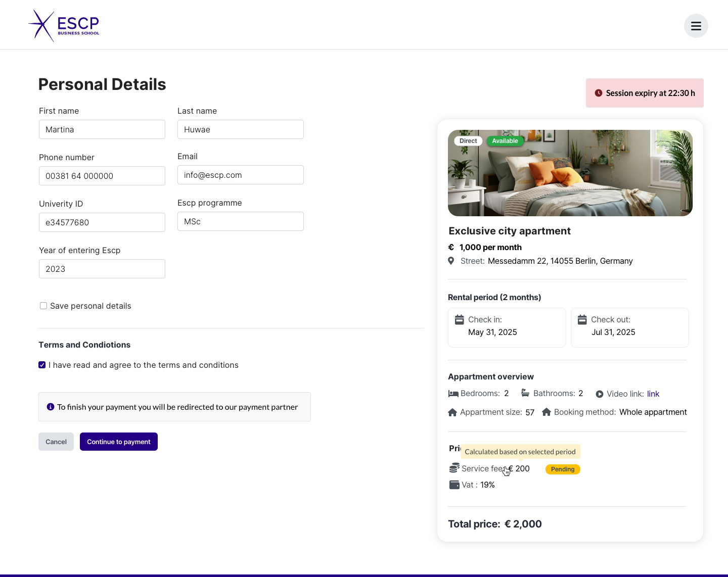728x577 pixels.
Task: Enable Save personal details
Action: [x=43, y=306]
